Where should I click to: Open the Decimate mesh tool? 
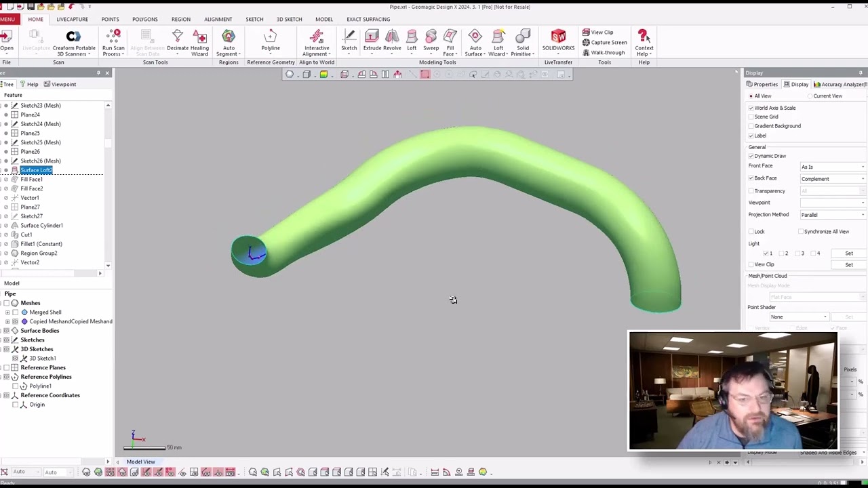(178, 41)
